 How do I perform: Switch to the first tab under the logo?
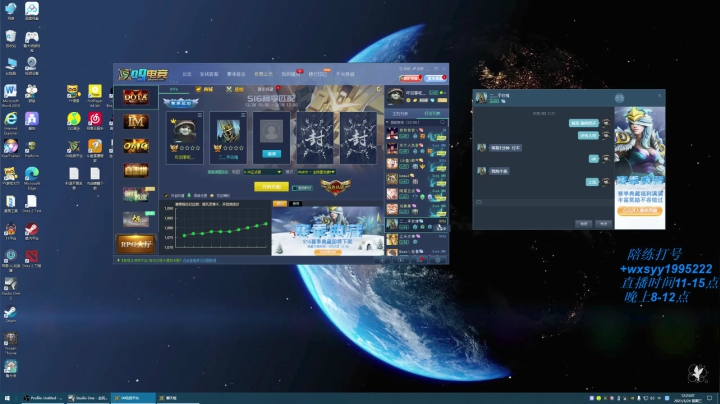tap(174, 89)
